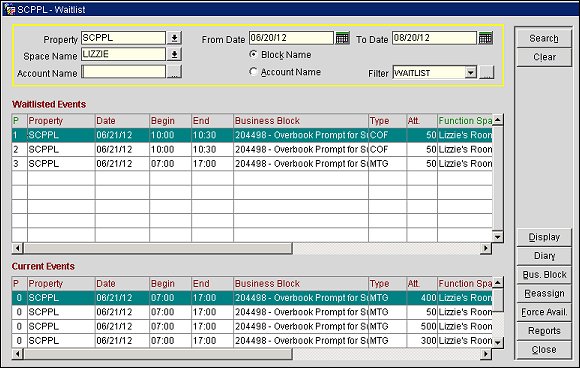
Task: Click the Function Space header in Waitlisted Events
Action: point(465,121)
